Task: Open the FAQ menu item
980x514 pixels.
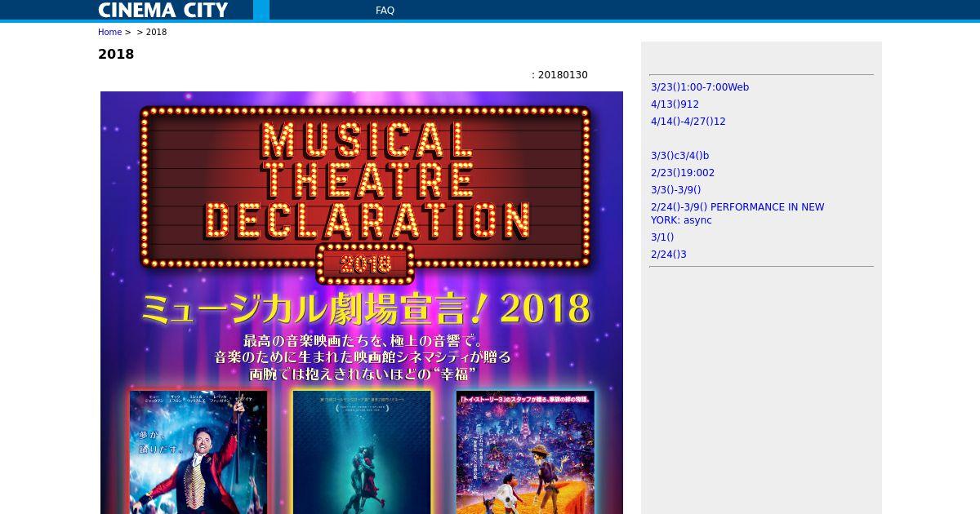Action: [x=385, y=11]
